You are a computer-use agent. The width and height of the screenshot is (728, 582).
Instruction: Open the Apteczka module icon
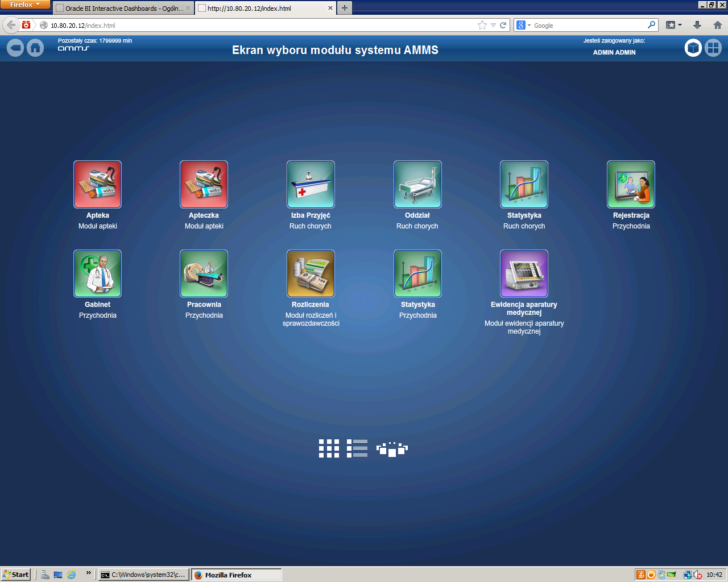204,184
